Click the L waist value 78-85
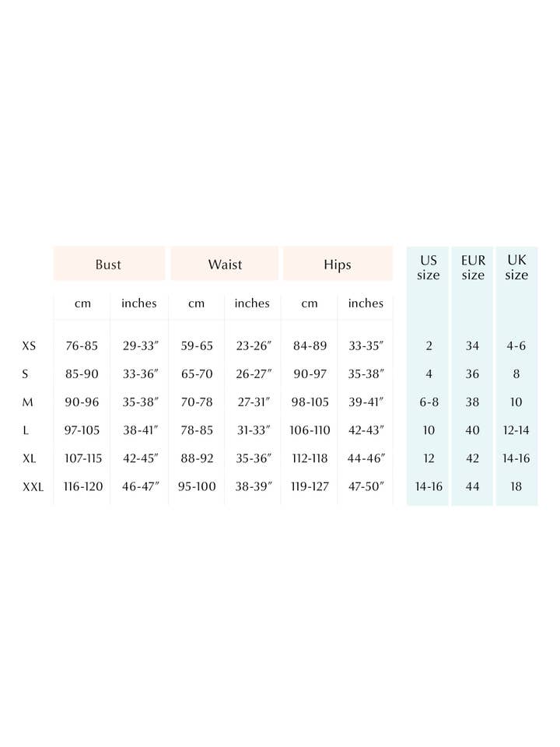Screen dimensions: 560x747 click(x=196, y=430)
